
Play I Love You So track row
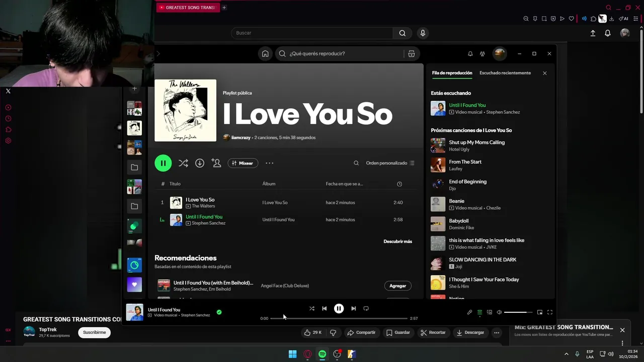pos(286,203)
